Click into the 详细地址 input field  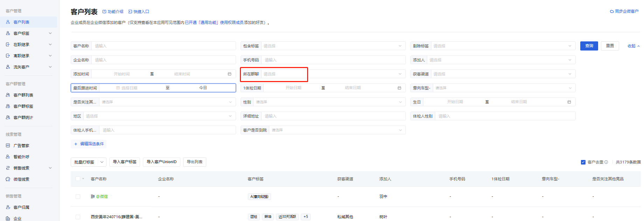(x=333, y=116)
